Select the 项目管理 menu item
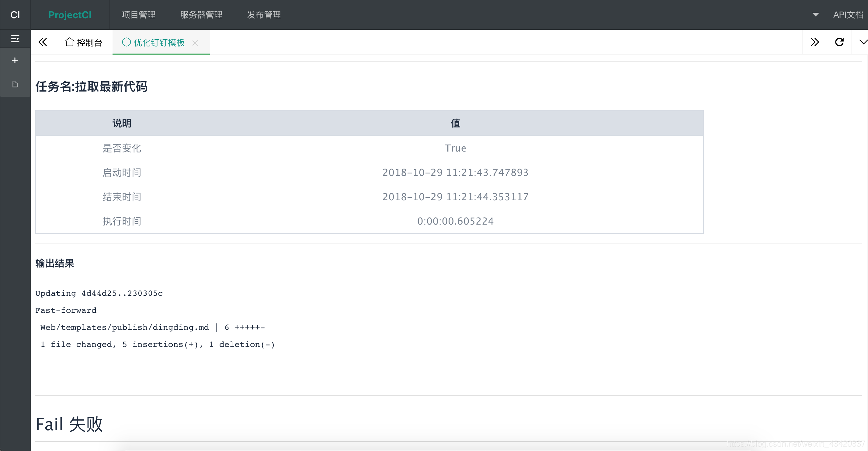The height and width of the screenshot is (451, 868). (139, 15)
